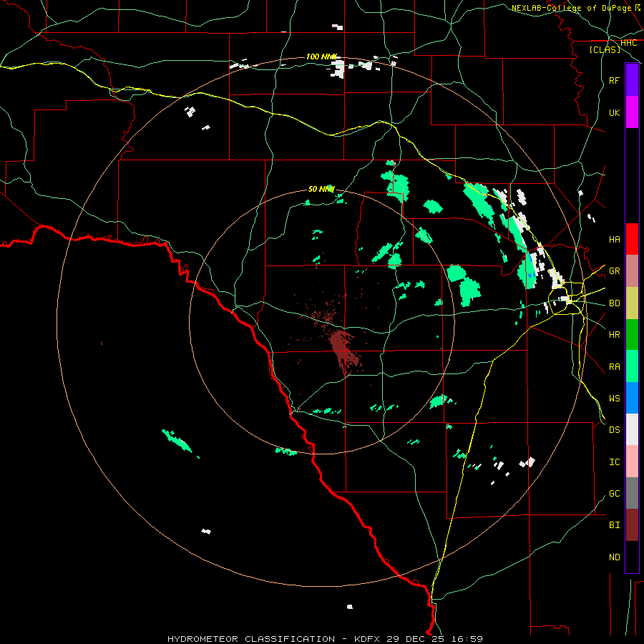Click the [CLAS] label
The height and width of the screenshot is (644, 644).
click(x=605, y=49)
